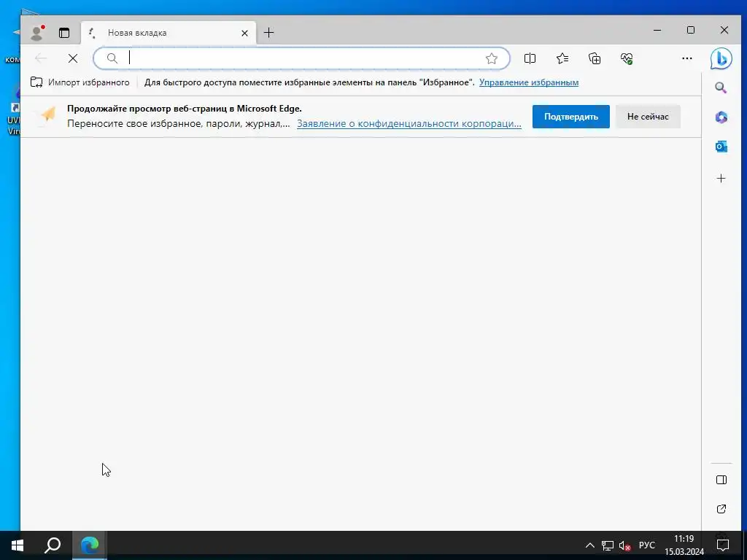Show hidden system tray icons
The image size is (747, 560).
[x=589, y=545]
